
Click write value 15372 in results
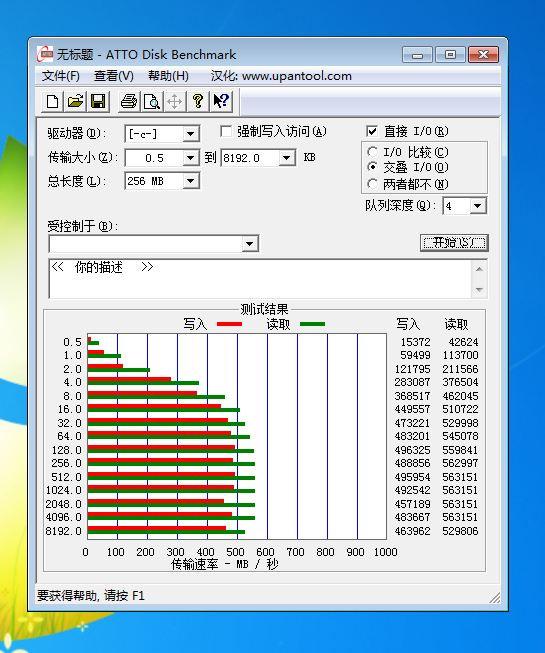point(415,342)
